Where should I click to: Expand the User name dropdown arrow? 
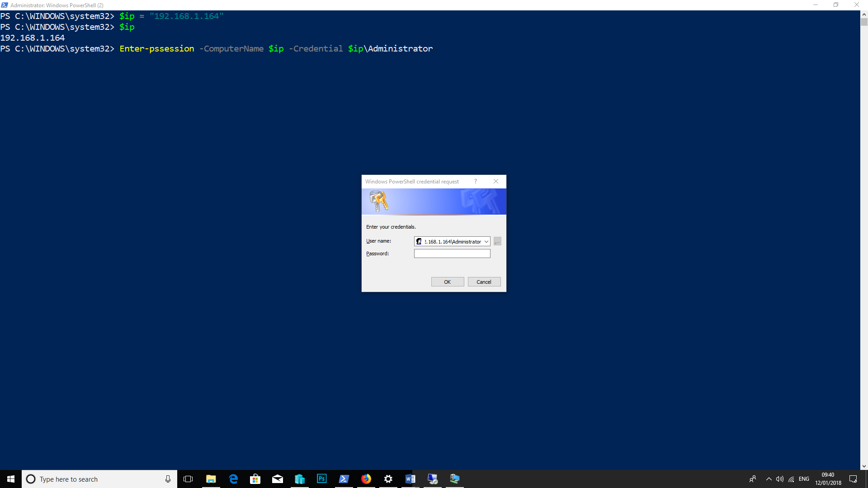[x=486, y=242]
